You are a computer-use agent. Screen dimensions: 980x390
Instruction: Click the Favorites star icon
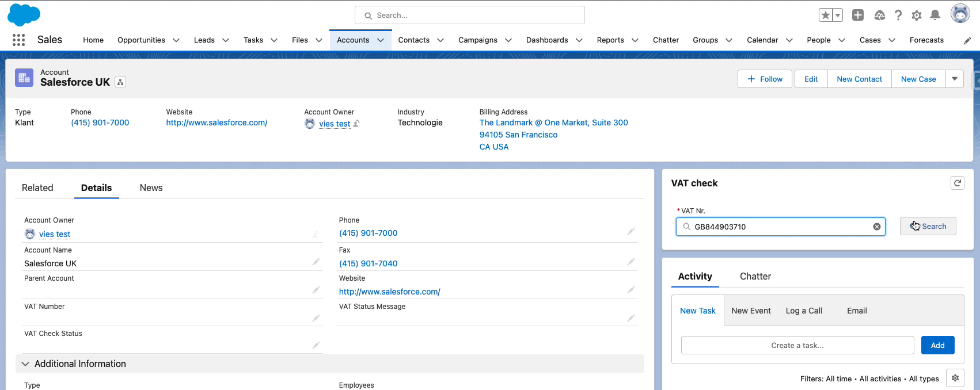[825, 16]
